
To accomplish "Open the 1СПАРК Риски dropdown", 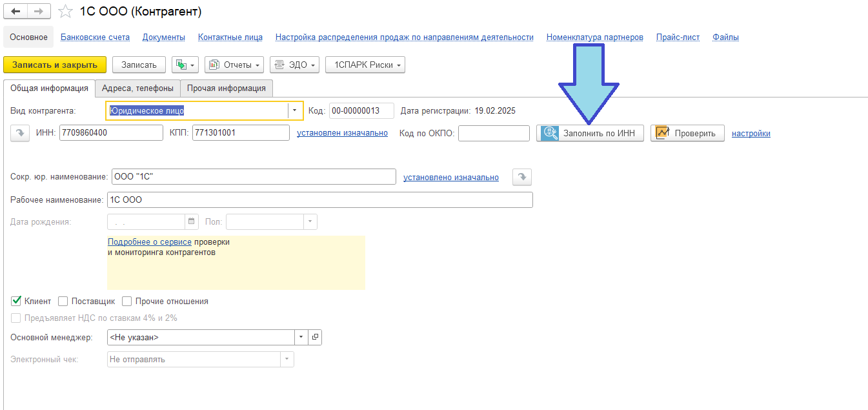I will tap(366, 65).
